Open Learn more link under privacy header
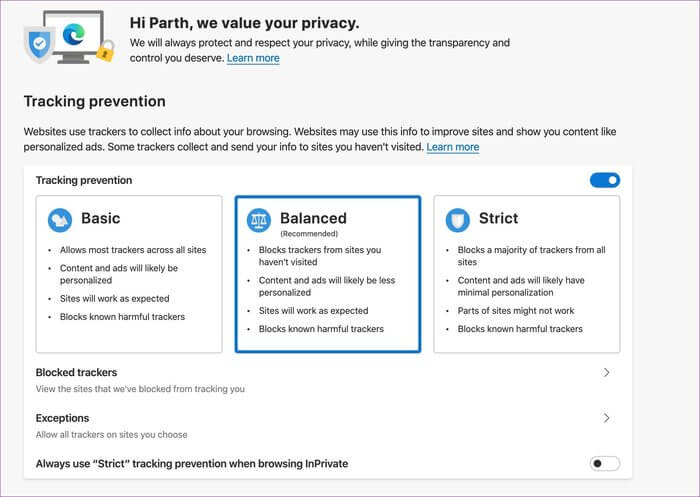The height and width of the screenshot is (497, 700). (253, 58)
